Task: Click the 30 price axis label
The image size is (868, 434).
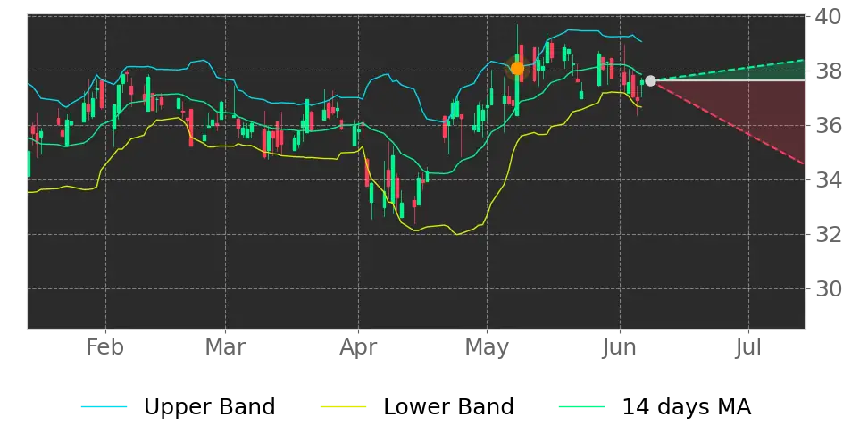Action: 828,289
